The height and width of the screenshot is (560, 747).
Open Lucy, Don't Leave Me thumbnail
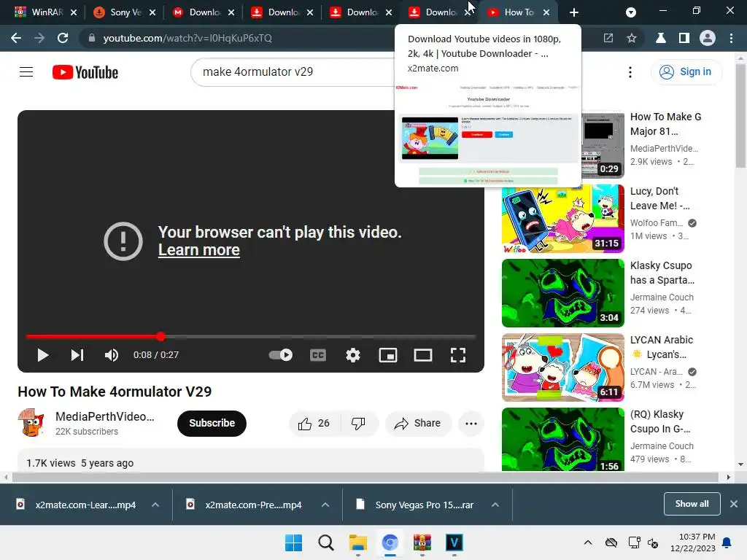(562, 219)
